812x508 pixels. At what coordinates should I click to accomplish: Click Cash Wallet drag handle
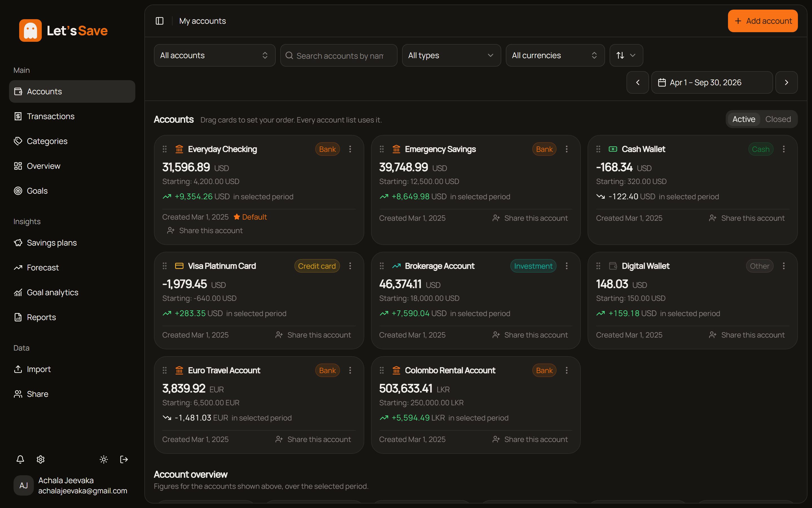598,149
